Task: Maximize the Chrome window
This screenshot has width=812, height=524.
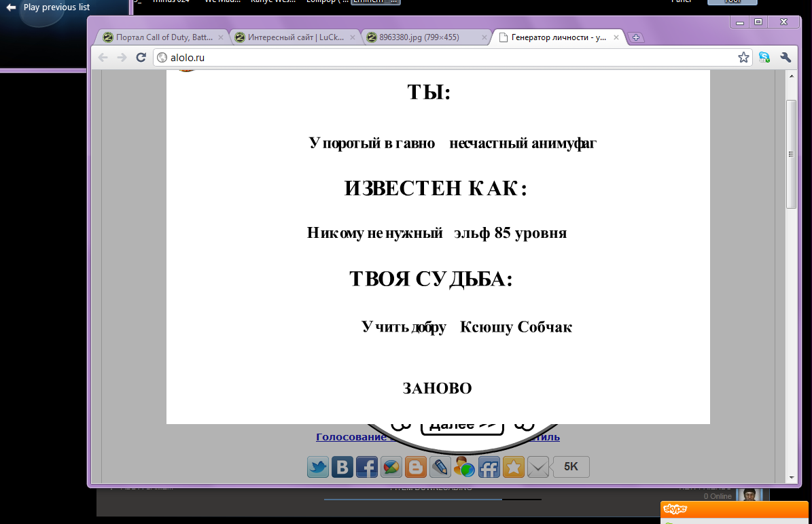Action: point(758,22)
